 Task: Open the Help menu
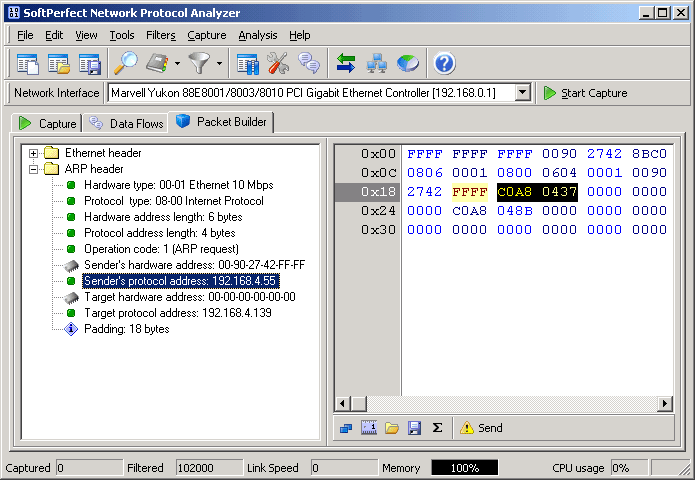pyautogui.click(x=300, y=35)
